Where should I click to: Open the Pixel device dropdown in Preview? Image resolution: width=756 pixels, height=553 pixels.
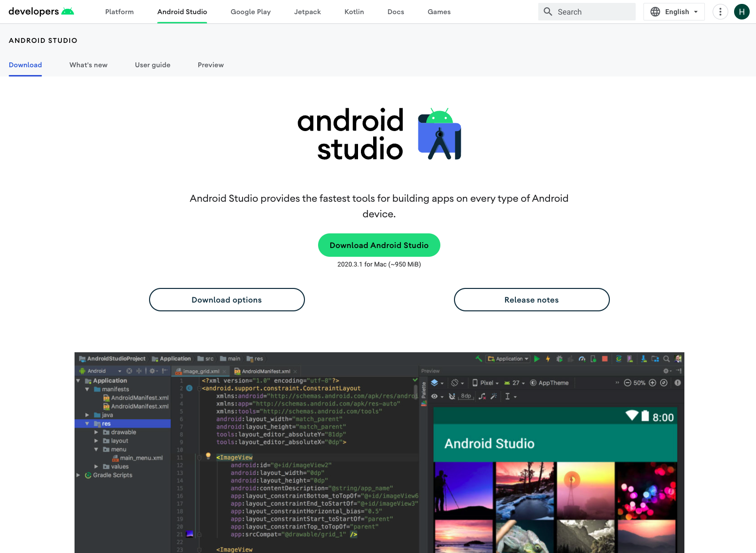tap(486, 383)
